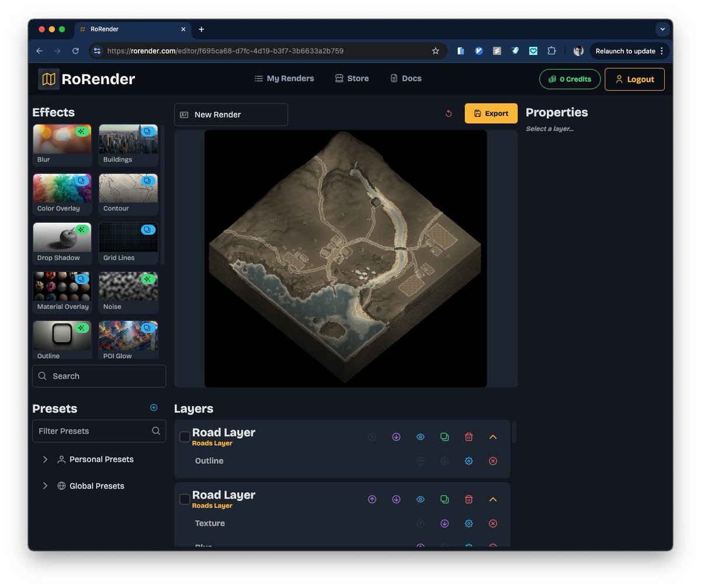Screen dimensions: 701x588
Task: Hide the road layer containing Texture
Action: (421, 499)
